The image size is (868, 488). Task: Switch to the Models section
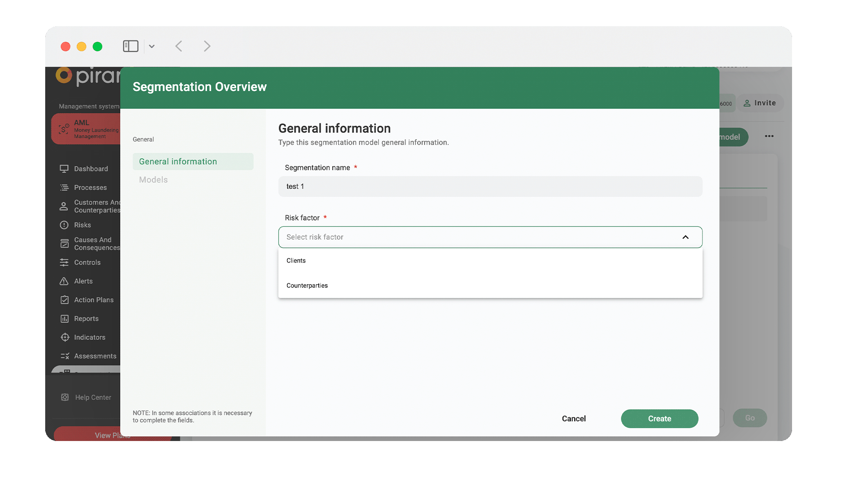[x=153, y=180]
